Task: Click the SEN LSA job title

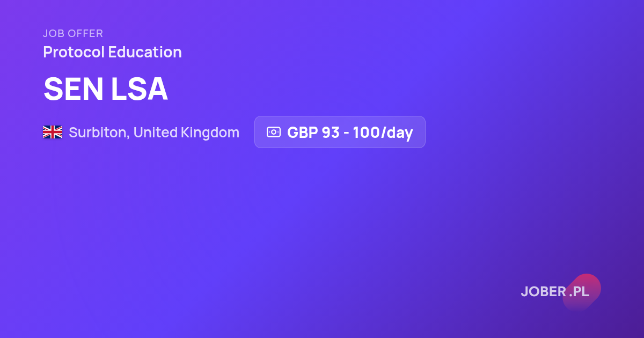Action: pos(106,89)
